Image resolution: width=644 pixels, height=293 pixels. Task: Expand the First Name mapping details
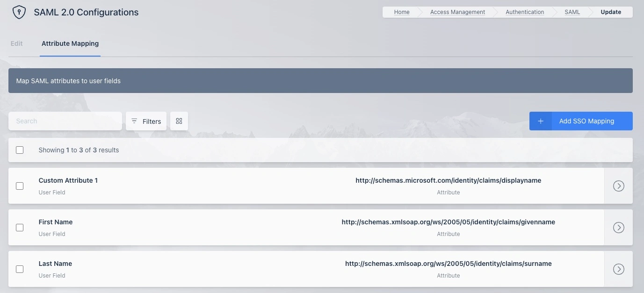click(618, 227)
